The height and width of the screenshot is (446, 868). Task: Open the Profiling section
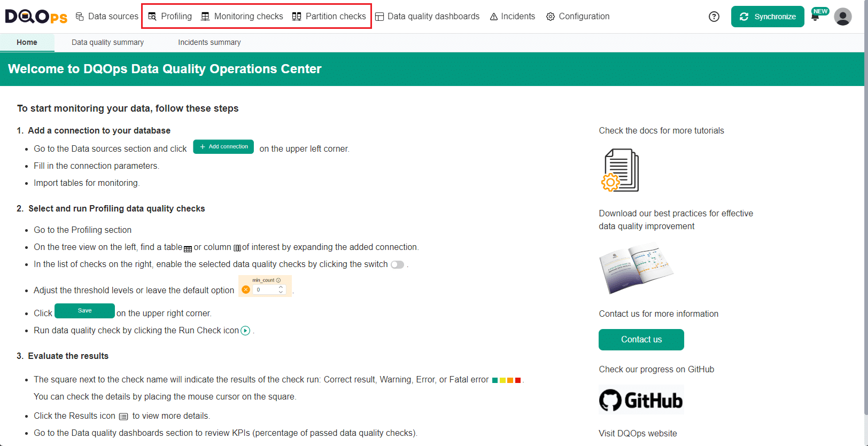pos(170,17)
